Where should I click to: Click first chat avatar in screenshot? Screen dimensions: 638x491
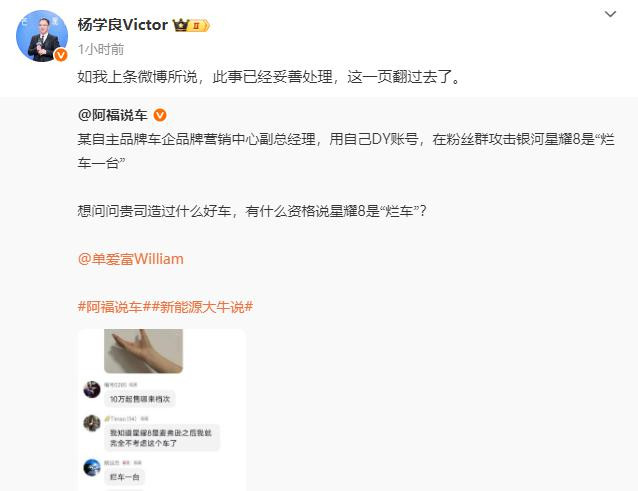(x=92, y=390)
